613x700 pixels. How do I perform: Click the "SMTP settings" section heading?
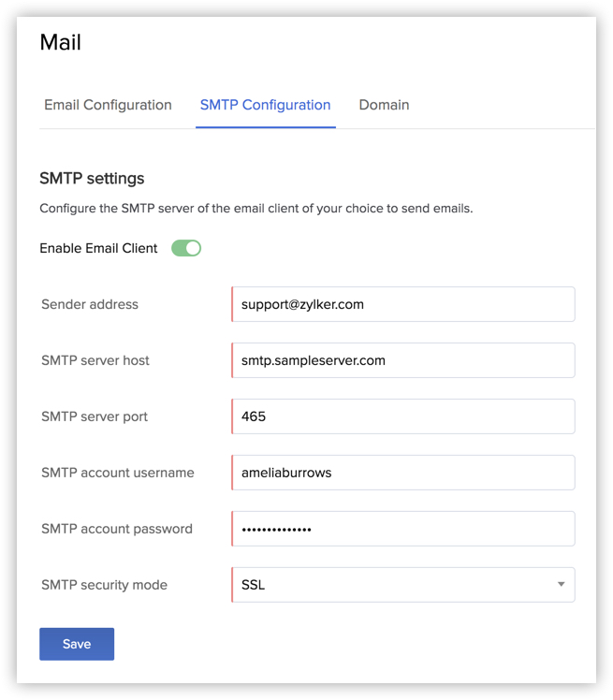(92, 178)
